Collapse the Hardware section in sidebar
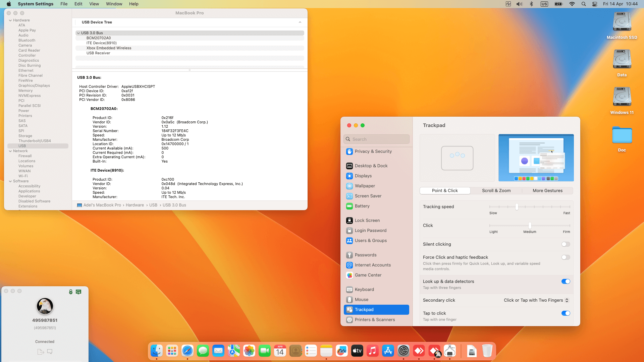644x362 pixels. coord(10,20)
